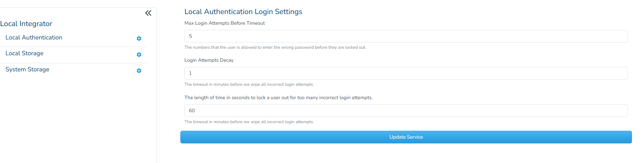This screenshot has height=163, width=644.
Task: Collapse the sidebar with the double-chevron icon
Action: pyautogui.click(x=148, y=13)
